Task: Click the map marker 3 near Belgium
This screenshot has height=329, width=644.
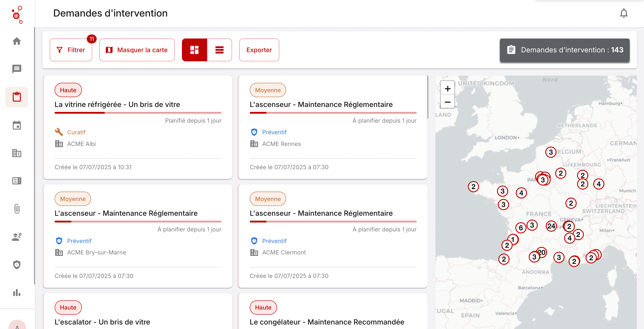Action: (551, 152)
